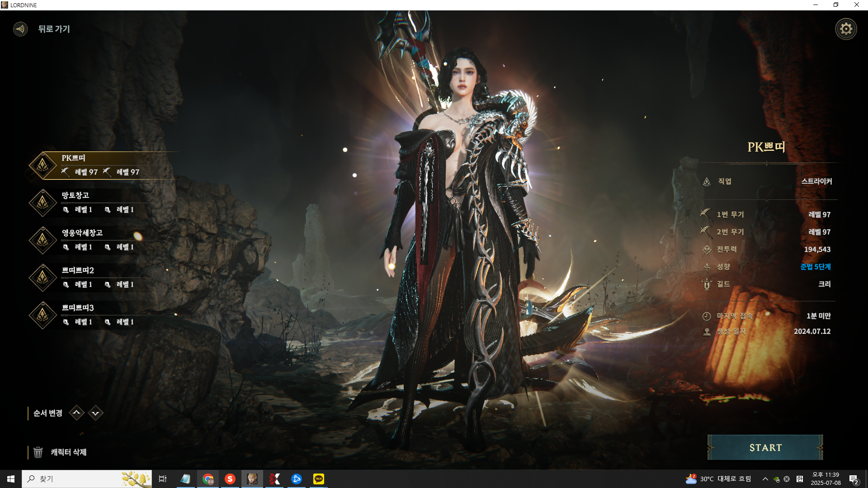Click the 직업 class icon in info panel
Screen dimensions: 868x488
pos(707,182)
